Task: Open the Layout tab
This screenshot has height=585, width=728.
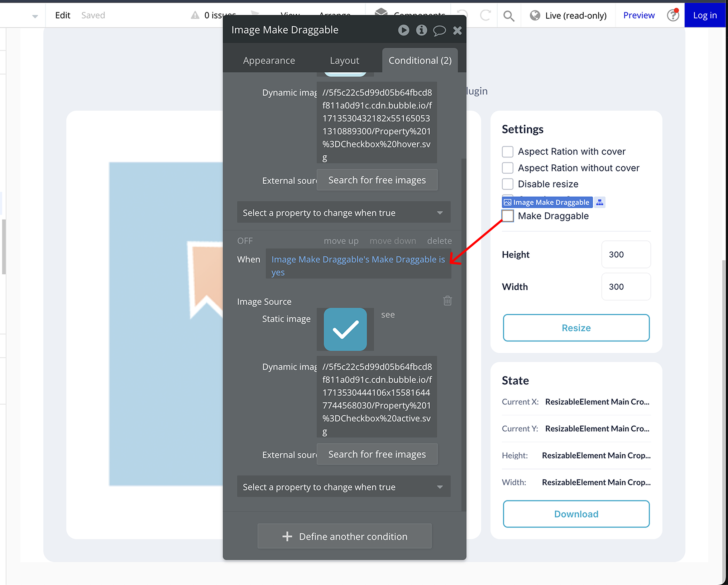Action: [344, 61]
